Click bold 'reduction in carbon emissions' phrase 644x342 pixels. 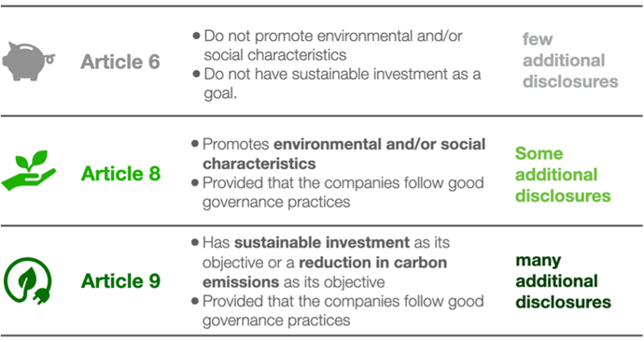tap(325, 272)
